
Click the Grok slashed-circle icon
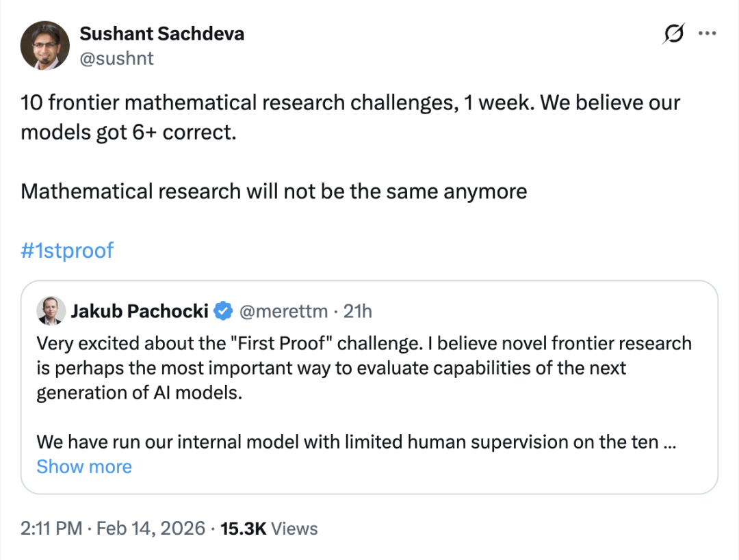pyautogui.click(x=673, y=34)
